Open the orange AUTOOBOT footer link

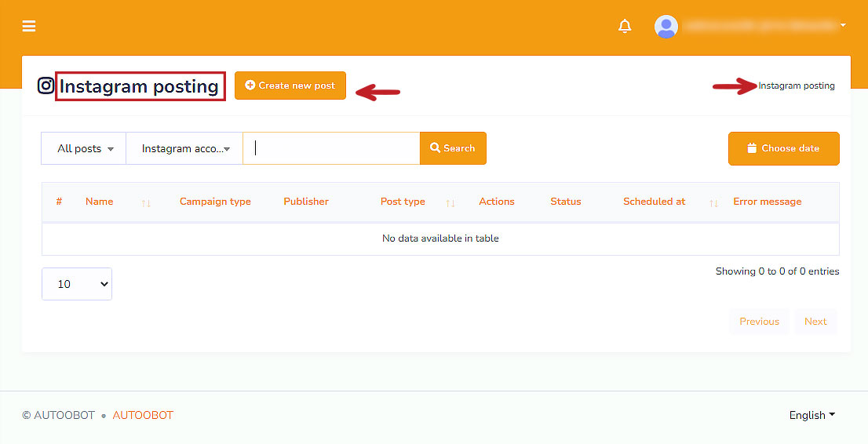(x=143, y=415)
